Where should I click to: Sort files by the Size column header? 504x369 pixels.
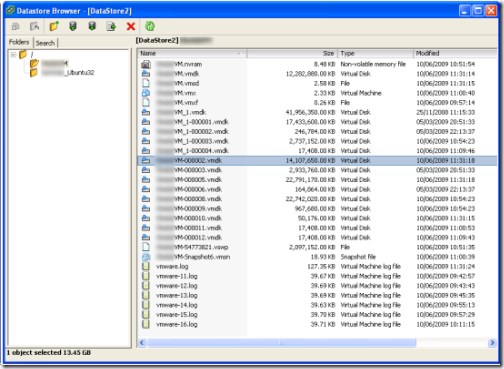[x=292, y=53]
